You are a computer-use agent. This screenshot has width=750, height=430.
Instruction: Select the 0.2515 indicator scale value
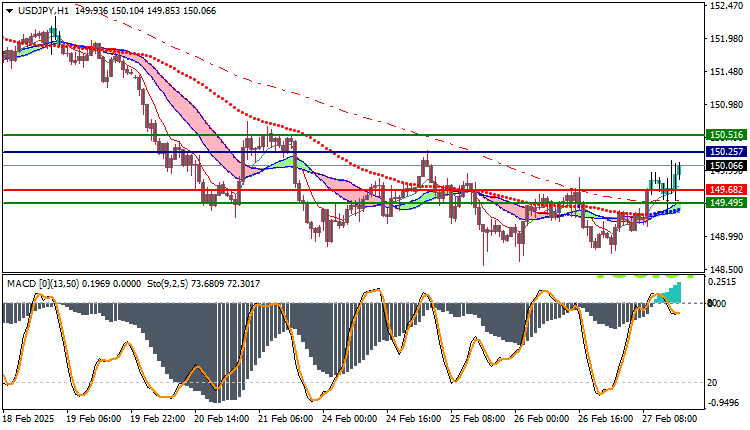click(x=722, y=282)
